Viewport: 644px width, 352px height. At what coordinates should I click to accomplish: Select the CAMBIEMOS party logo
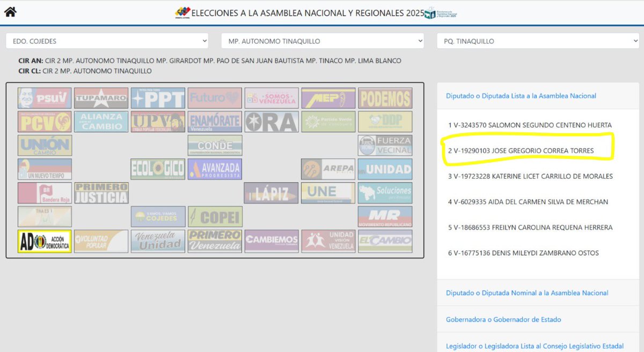(272, 241)
